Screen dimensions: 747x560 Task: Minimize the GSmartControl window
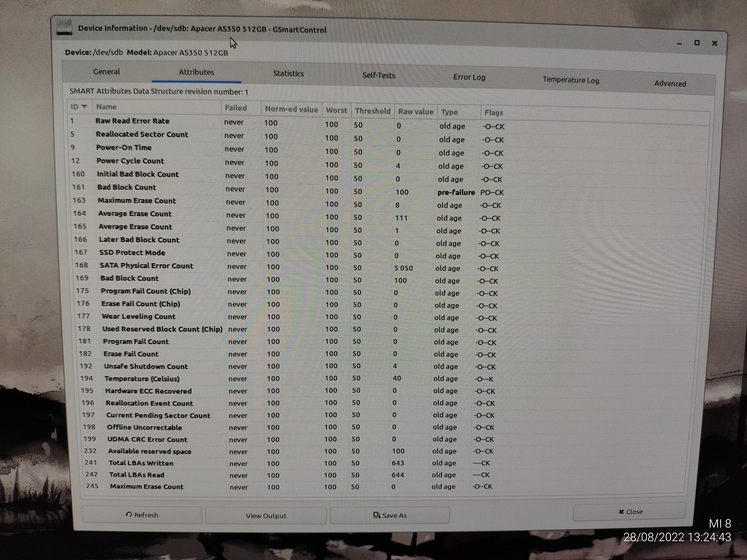(679, 43)
